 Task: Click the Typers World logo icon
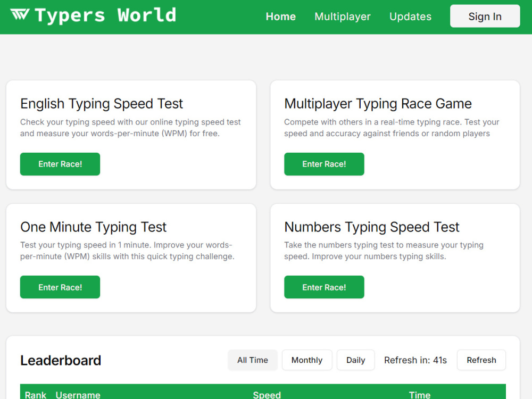(x=20, y=15)
